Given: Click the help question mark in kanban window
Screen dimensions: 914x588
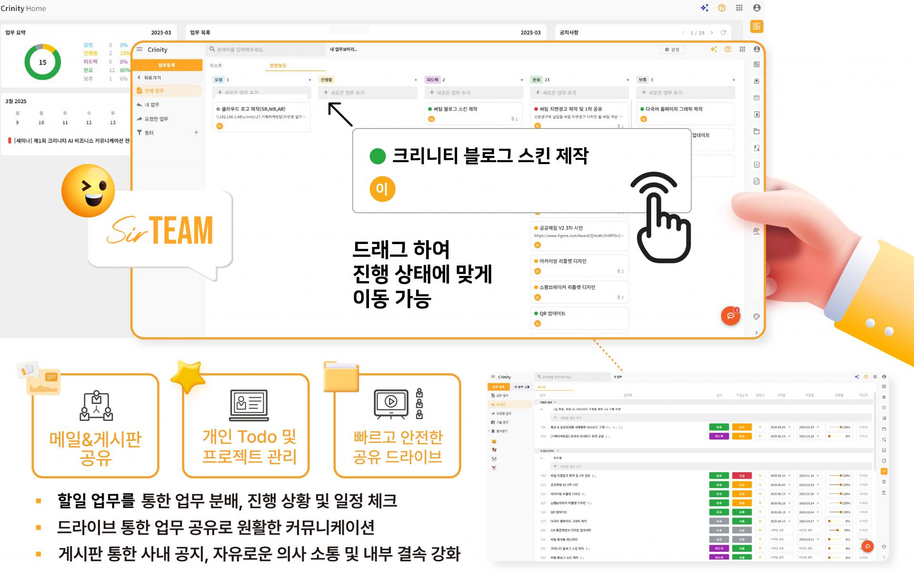Looking at the screenshot, I should tap(728, 49).
